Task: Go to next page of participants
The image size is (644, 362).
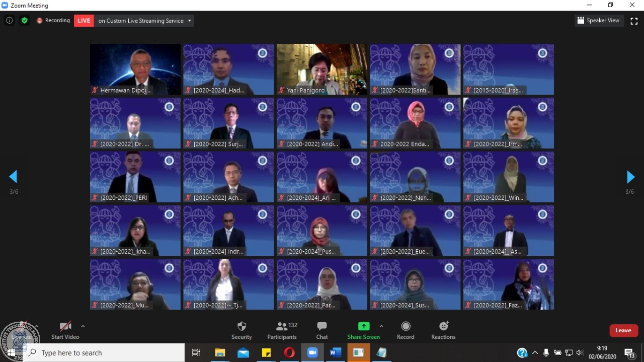Action: [630, 177]
